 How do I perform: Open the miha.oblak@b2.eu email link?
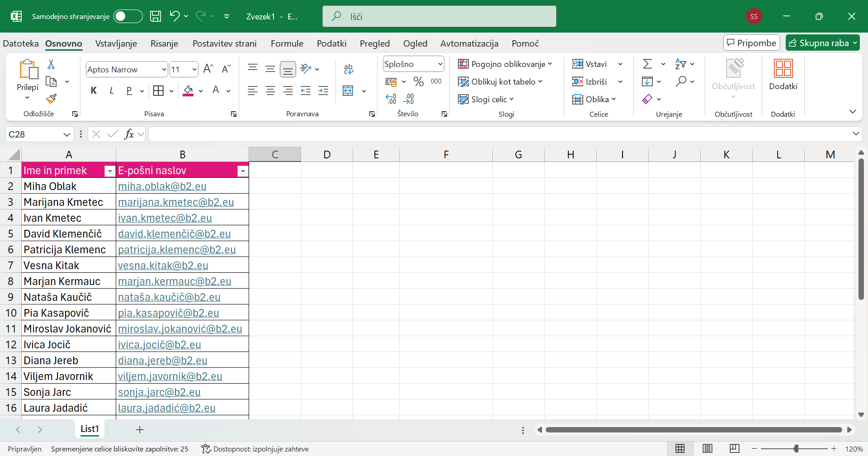(x=162, y=186)
